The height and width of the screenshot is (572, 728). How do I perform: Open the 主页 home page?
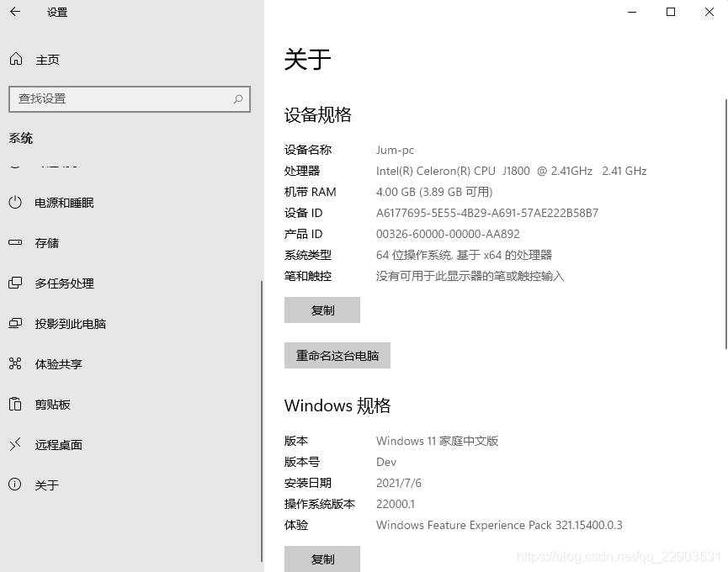pyautogui.click(x=48, y=60)
